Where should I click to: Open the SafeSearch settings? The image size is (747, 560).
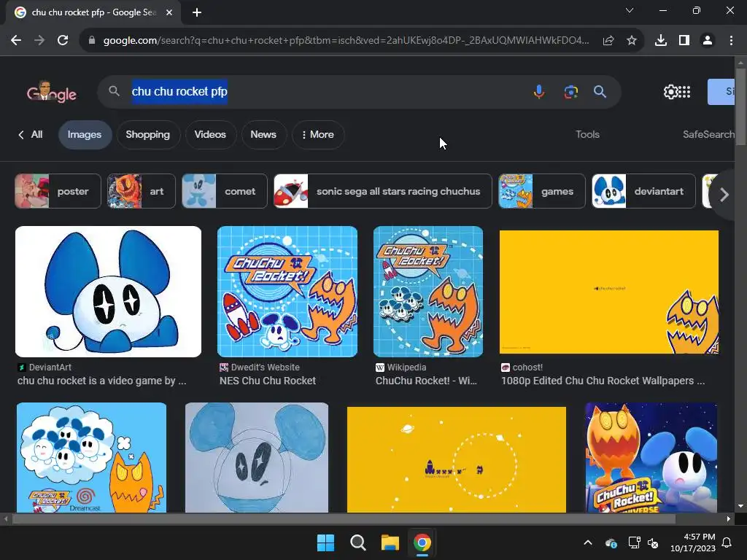point(708,134)
